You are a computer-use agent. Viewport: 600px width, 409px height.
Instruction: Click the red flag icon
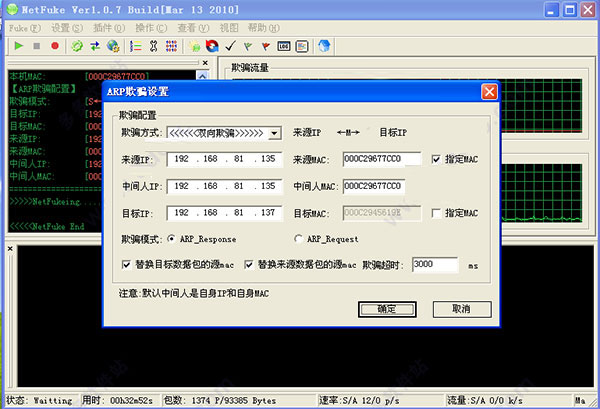[266, 46]
